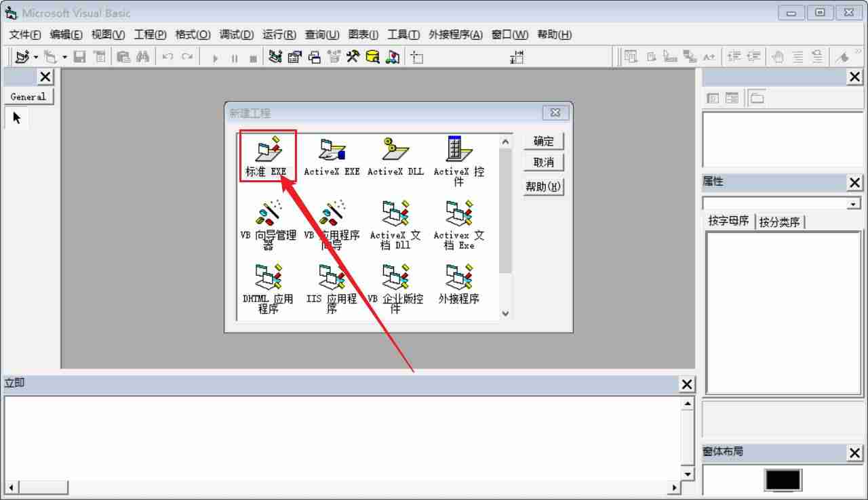The image size is (868, 500).
Task: Open Add Project dropdown arrow
Action: (36, 57)
